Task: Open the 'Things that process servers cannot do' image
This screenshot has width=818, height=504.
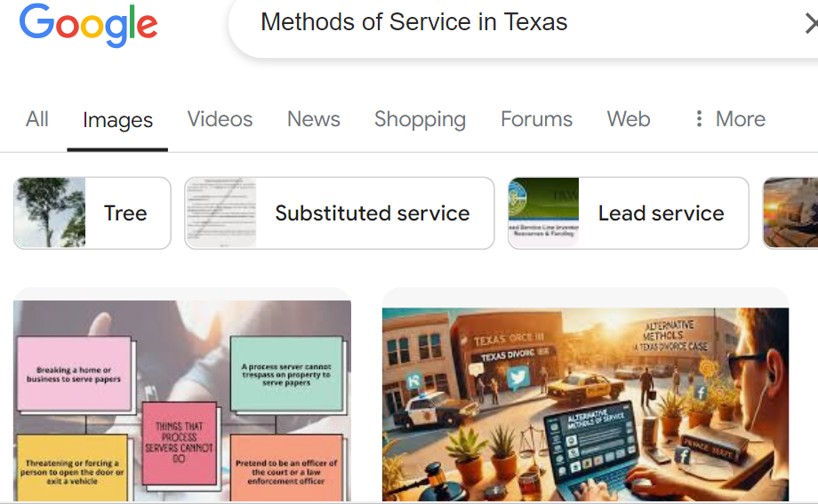Action: click(182, 401)
